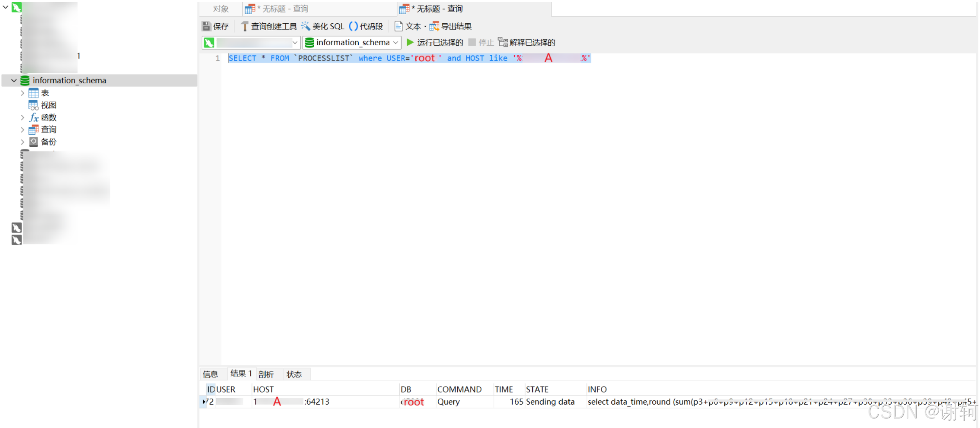Switch to the Info (信息) result tab

[x=210, y=374]
